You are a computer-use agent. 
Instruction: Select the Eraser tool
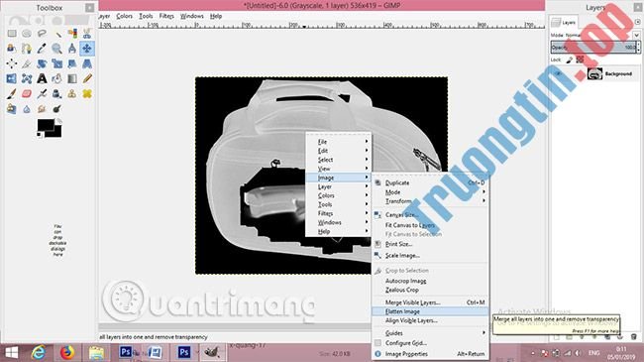[x=27, y=94]
